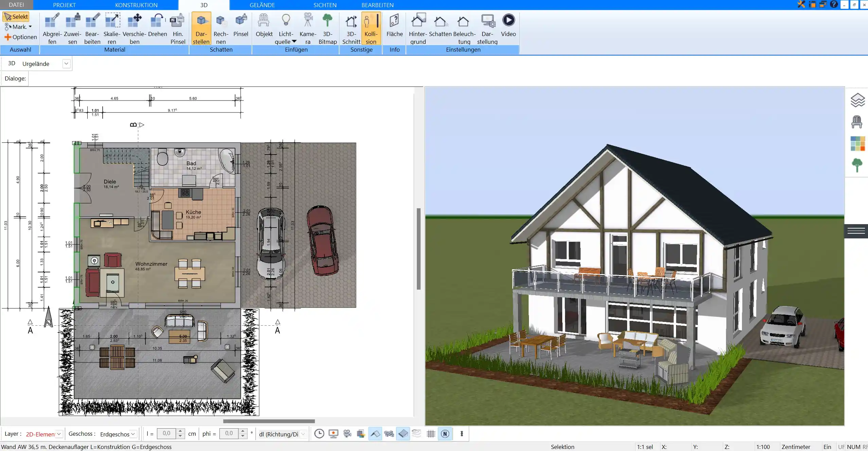Expand the Urgelände dropdown
This screenshot has width=868, height=451.
67,64
